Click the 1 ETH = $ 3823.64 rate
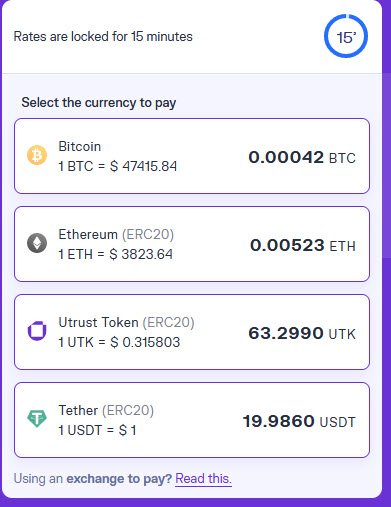 click(x=116, y=254)
